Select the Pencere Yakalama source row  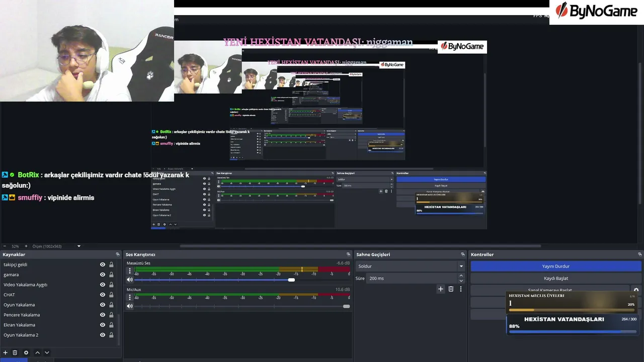tap(59, 315)
